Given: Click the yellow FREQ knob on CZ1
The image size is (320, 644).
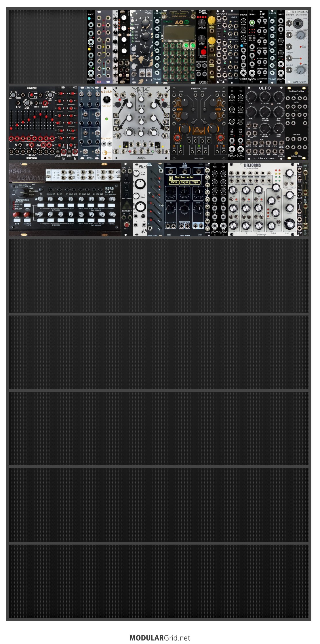Looking at the screenshot, I should click(x=212, y=40).
